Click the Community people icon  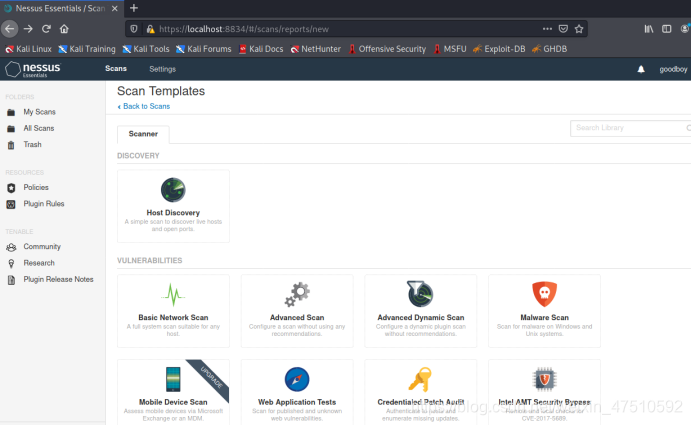point(11,247)
